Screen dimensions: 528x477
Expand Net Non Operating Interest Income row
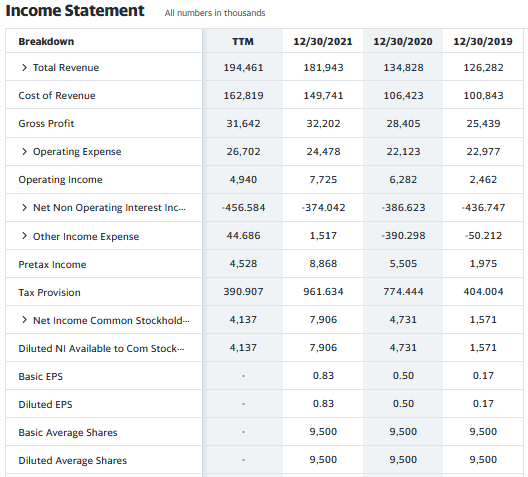(24, 207)
